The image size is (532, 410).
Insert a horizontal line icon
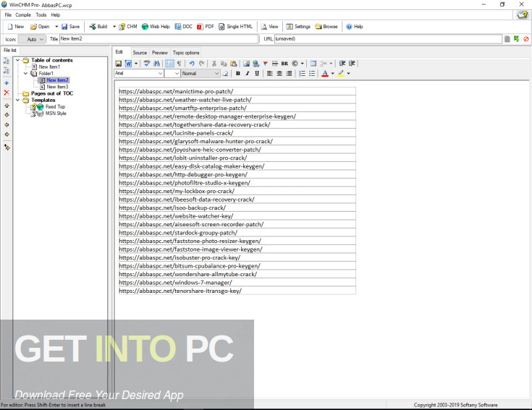275,64
